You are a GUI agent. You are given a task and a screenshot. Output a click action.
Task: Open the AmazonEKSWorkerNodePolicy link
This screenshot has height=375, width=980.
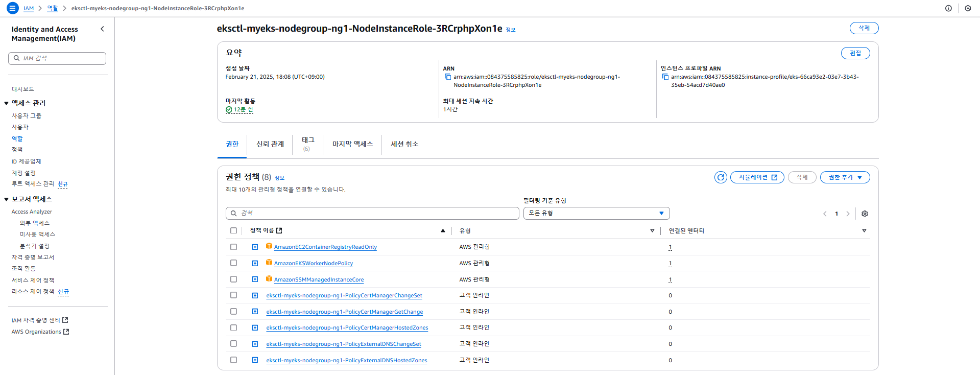(x=314, y=264)
